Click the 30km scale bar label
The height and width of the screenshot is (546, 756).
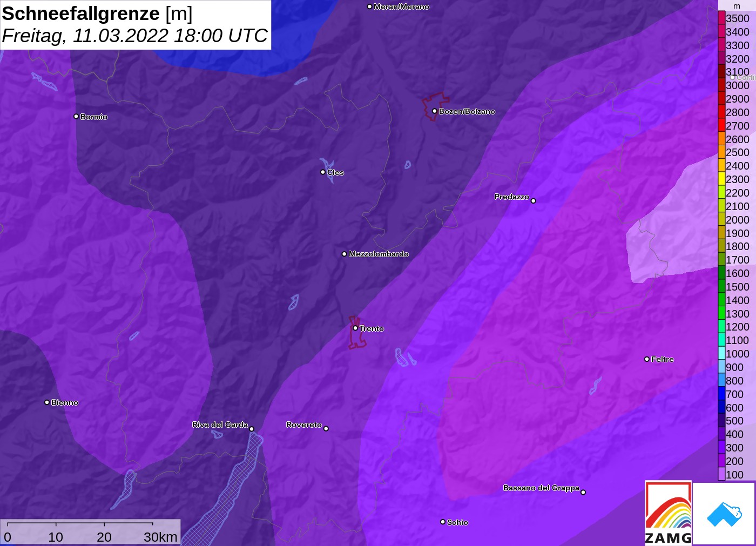(x=160, y=537)
